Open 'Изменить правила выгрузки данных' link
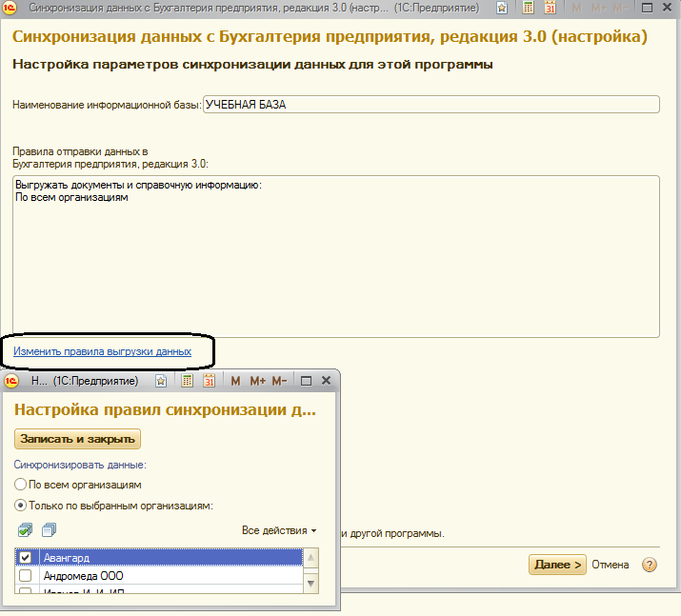The width and height of the screenshot is (681, 616). 102,351
